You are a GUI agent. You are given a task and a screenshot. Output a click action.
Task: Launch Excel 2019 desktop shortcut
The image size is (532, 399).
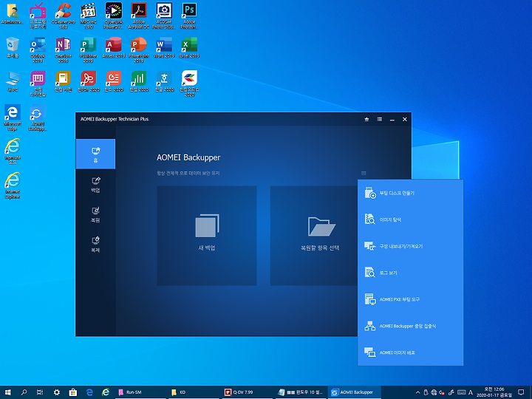[x=189, y=48]
